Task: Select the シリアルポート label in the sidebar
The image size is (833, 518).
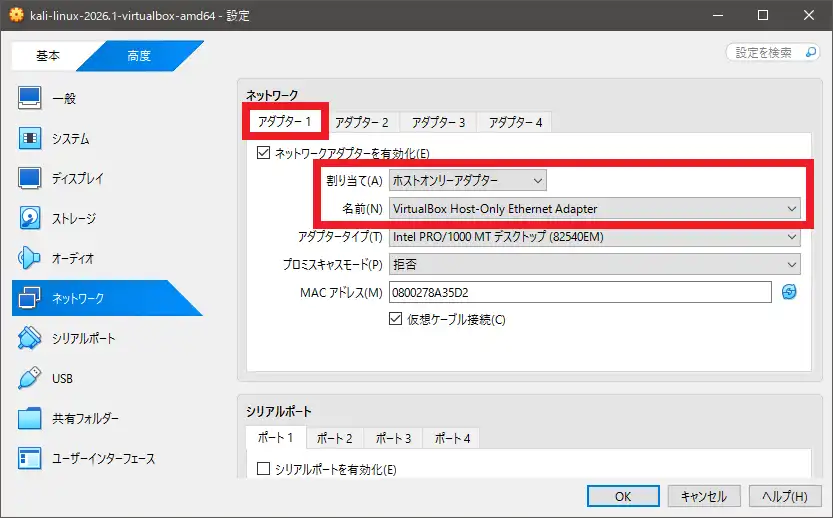Action: [x=83, y=338]
